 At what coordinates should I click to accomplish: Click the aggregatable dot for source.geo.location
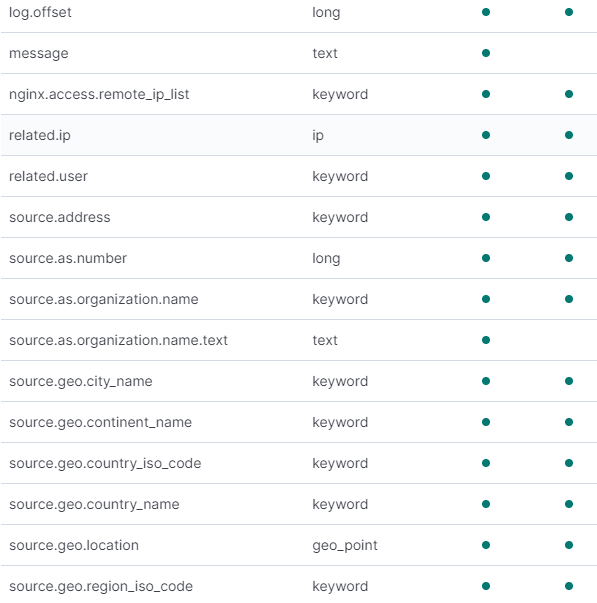click(x=569, y=545)
